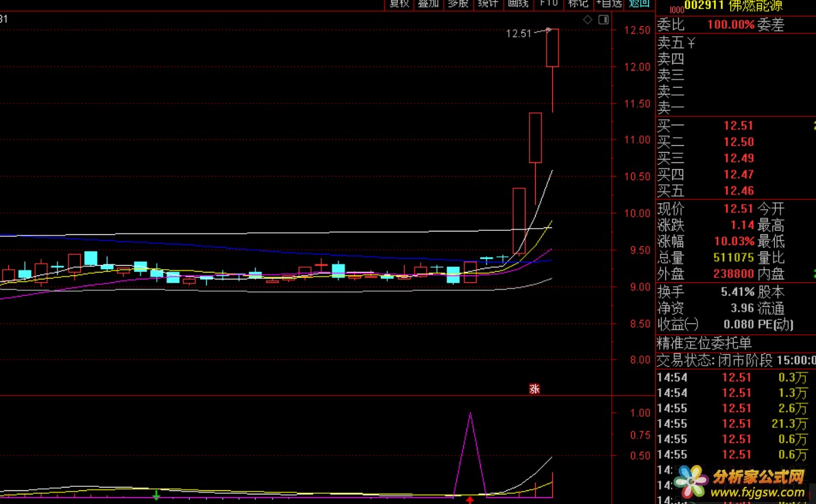Click the red 涨 marker under the chart

tap(534, 388)
